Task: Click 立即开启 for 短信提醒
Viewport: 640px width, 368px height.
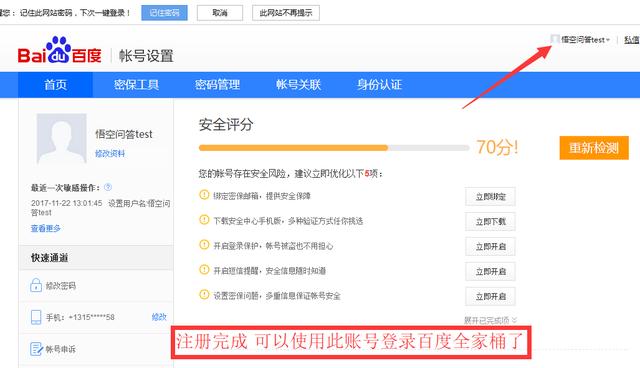Action: pos(490,271)
